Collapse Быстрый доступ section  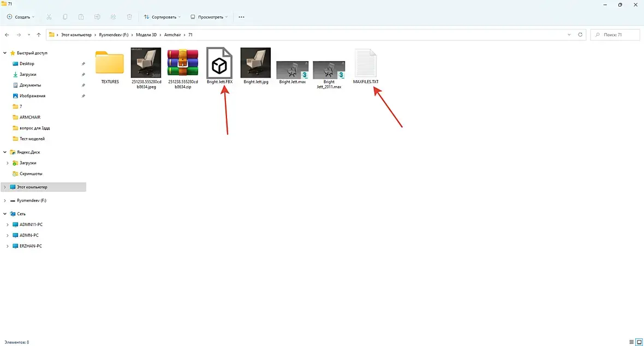click(x=5, y=53)
